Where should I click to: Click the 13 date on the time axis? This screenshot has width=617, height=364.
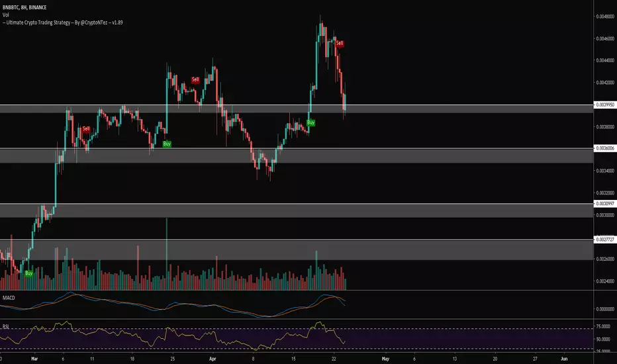(455, 359)
